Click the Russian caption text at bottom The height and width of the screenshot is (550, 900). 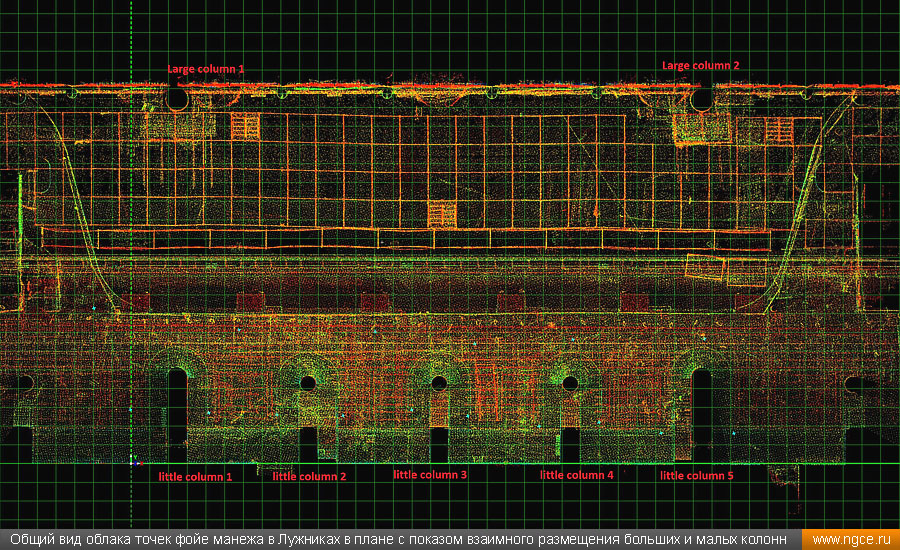click(x=398, y=540)
